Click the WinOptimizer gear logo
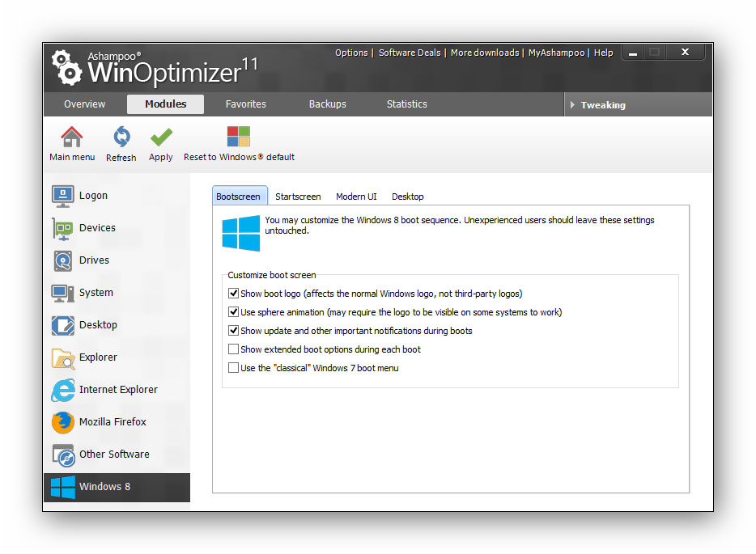Screen dimensions: 756x554 point(67,67)
